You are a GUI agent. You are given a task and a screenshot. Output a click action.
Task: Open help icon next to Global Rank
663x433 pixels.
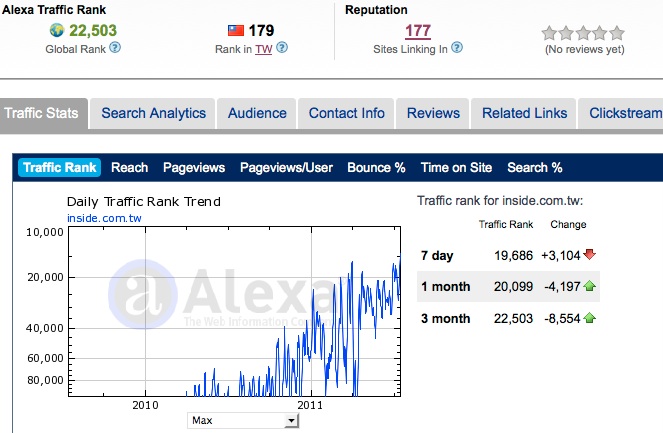tap(115, 47)
